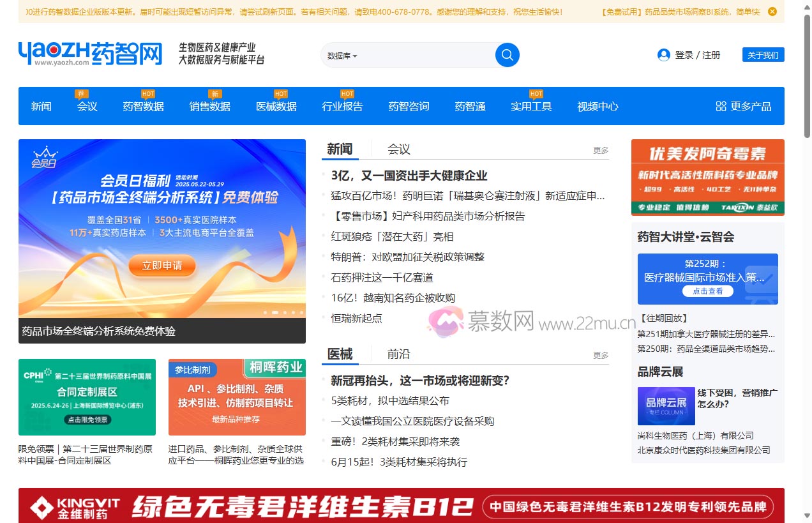Viewport: 812px width, 523px height.
Task: Click 更多 next to the 新闻 section
Action: tap(600, 149)
